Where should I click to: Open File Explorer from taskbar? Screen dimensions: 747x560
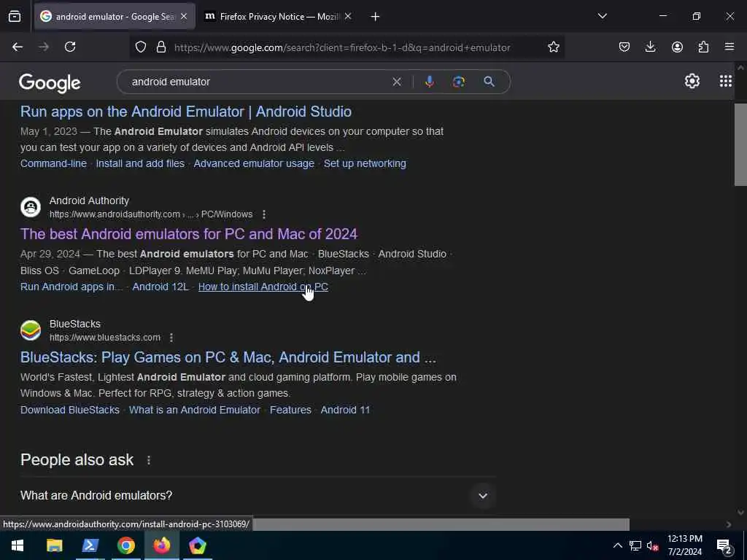coord(54,545)
